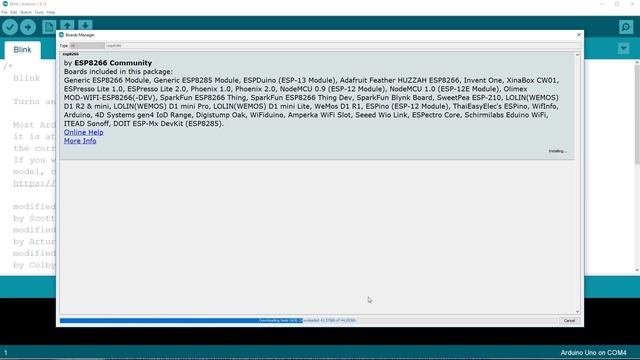Click the 'Installing...' status text
This screenshot has height=360, width=640.
558,151
